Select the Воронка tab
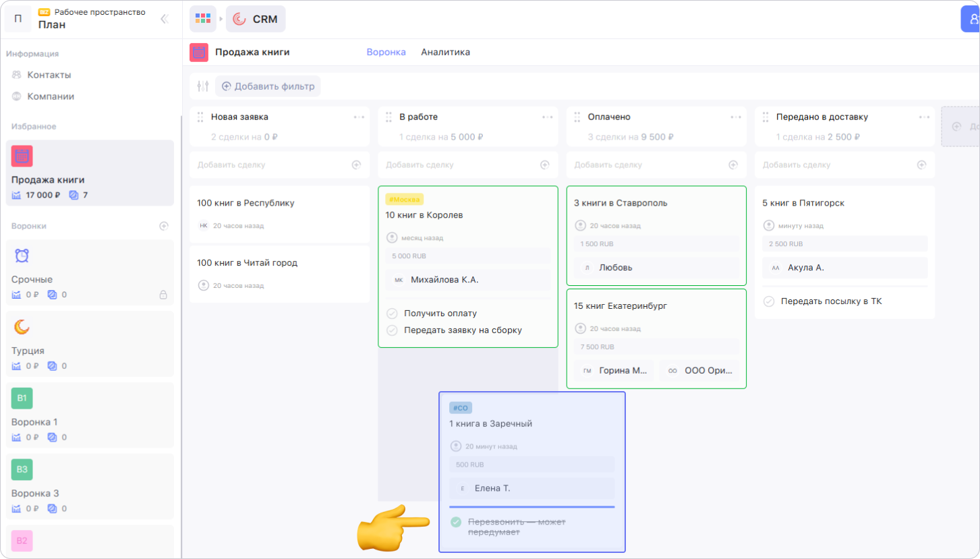Image resolution: width=980 pixels, height=559 pixels. click(x=386, y=52)
